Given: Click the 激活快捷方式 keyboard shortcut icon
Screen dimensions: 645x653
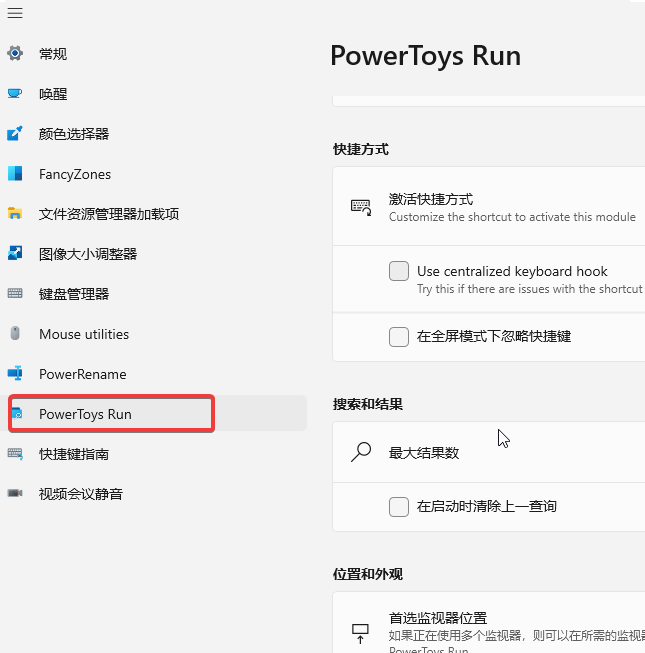Looking at the screenshot, I should (x=361, y=207).
